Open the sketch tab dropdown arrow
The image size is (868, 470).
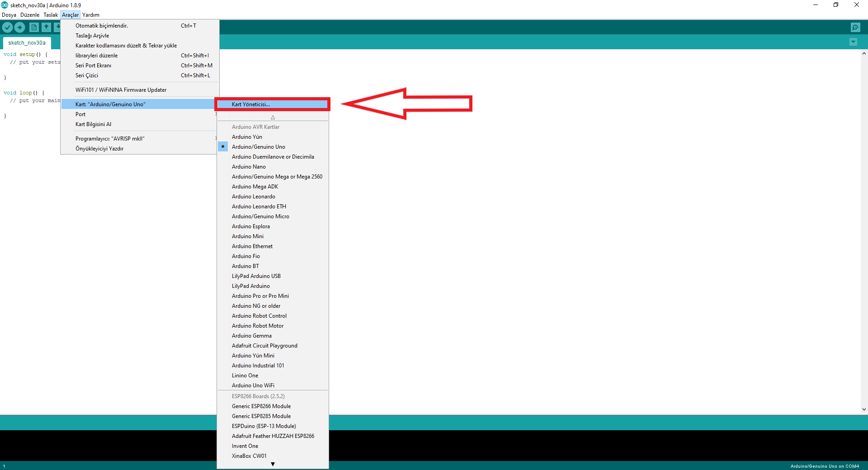(853, 42)
